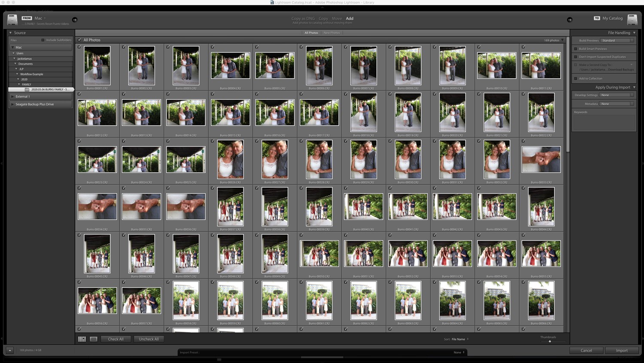Click the Uncheck All button
644x363 pixels.
tap(149, 339)
